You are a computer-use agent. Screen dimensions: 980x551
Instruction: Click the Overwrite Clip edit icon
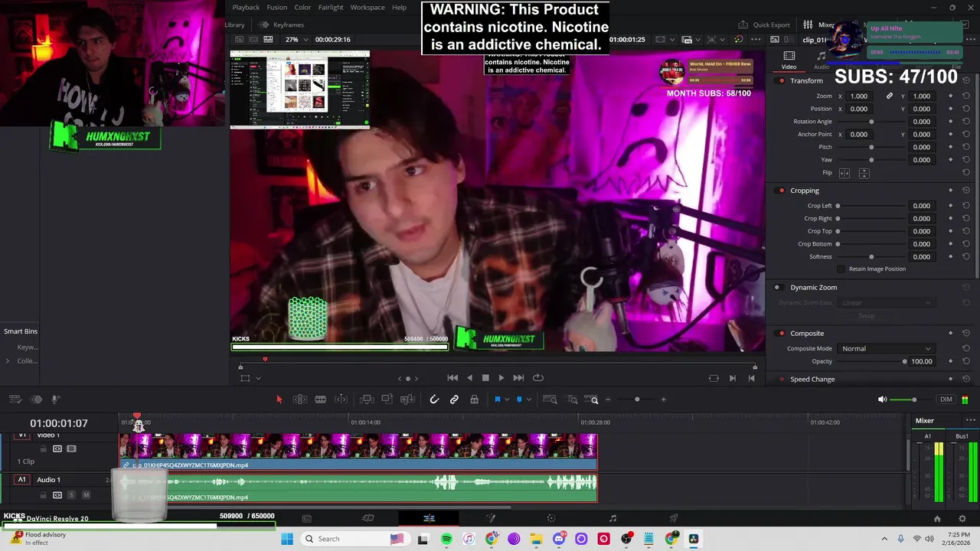(387, 399)
